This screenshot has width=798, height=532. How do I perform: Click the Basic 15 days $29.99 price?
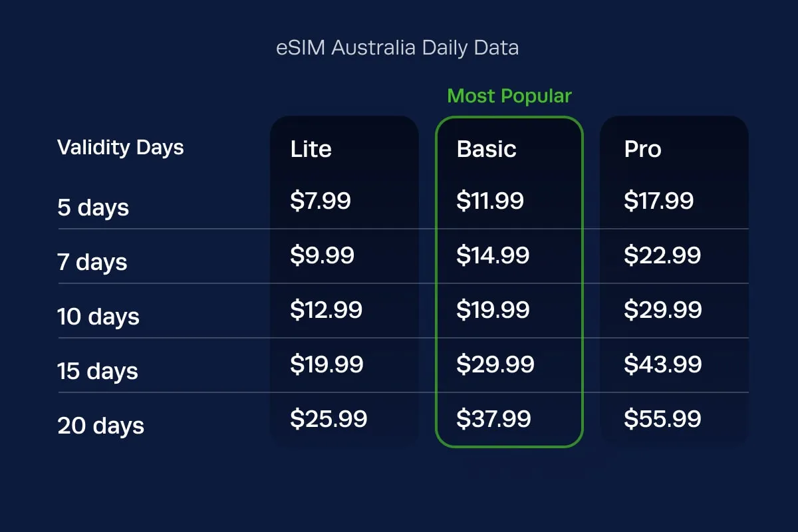495,364
